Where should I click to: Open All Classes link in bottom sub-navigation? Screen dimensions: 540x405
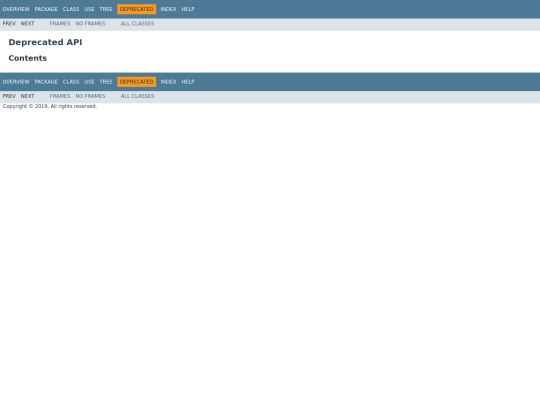coord(137,96)
